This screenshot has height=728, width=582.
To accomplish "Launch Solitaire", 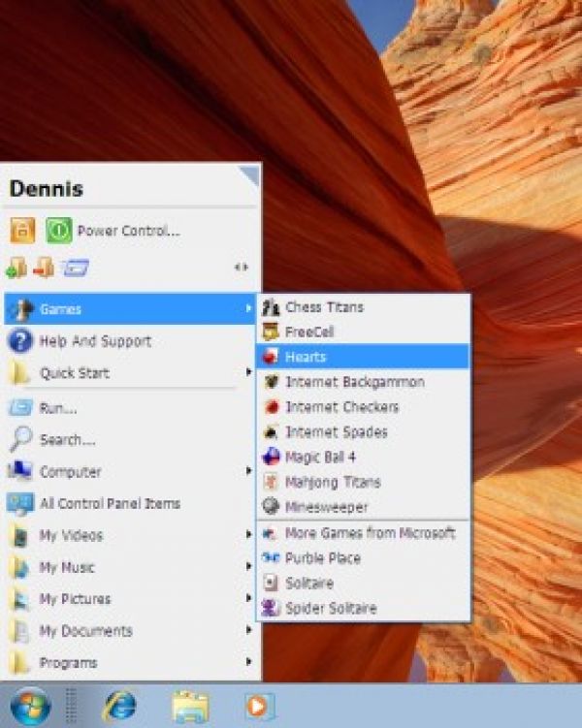I will [x=363, y=583].
